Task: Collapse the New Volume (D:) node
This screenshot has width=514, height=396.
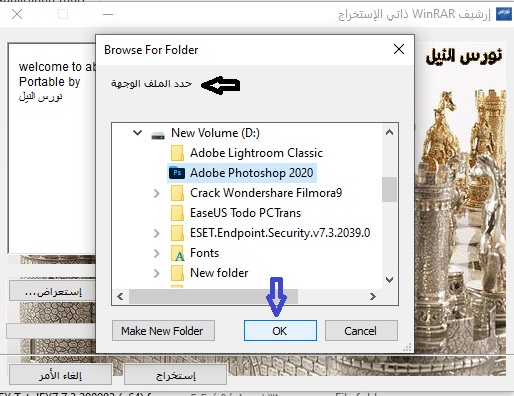Action: tap(137, 133)
